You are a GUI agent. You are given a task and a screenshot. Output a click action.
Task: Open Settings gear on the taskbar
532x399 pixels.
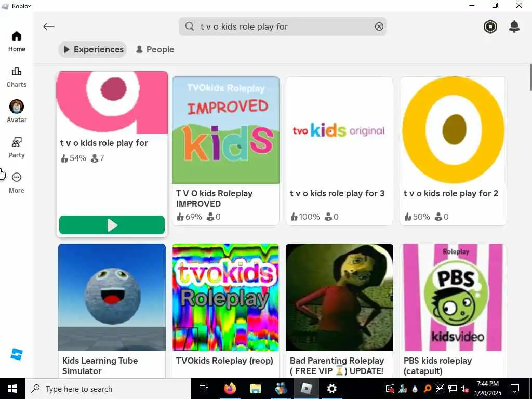pos(331,389)
